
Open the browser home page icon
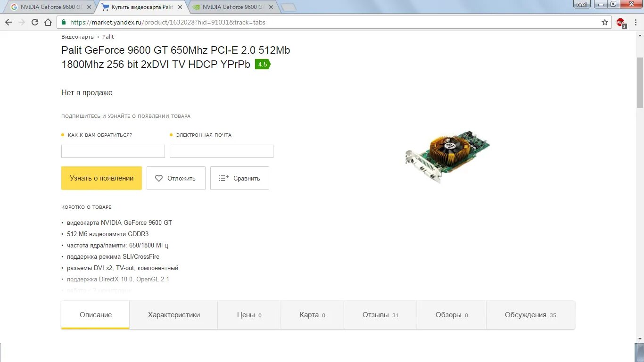pyautogui.click(x=48, y=22)
